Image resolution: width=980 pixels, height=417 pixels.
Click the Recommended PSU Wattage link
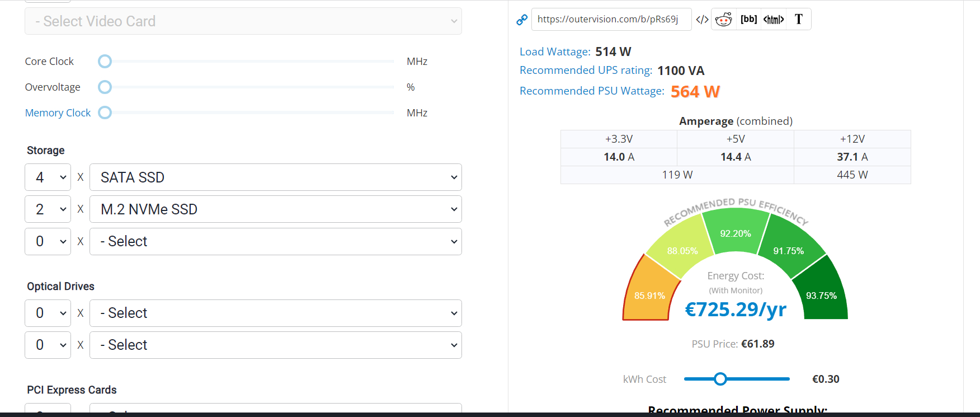click(x=592, y=91)
